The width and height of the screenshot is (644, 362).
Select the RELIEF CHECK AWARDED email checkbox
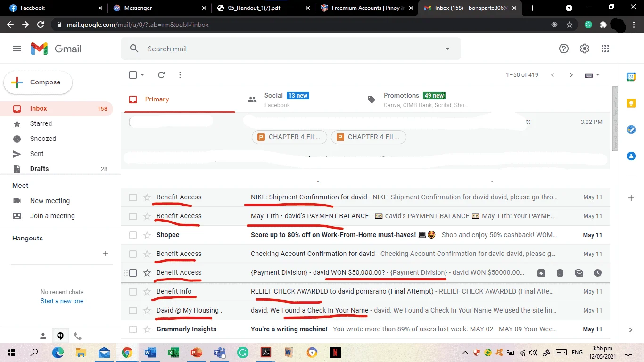click(133, 292)
